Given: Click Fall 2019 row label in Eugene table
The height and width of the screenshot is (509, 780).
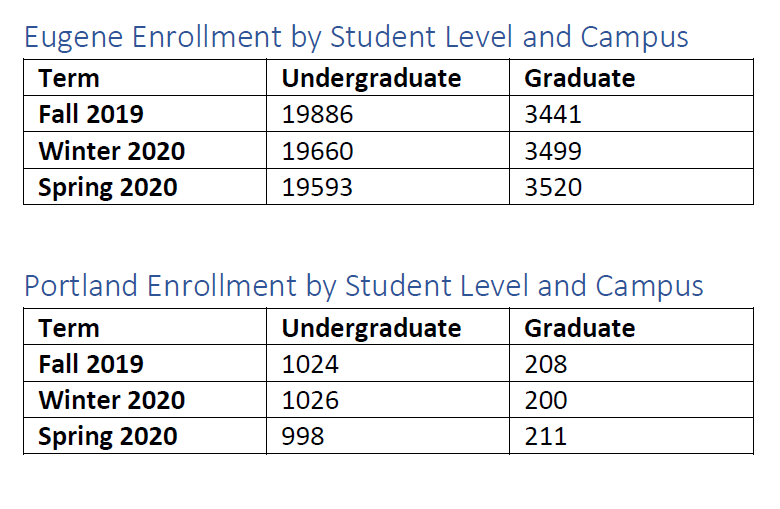Looking at the screenshot, I should click(x=91, y=114).
